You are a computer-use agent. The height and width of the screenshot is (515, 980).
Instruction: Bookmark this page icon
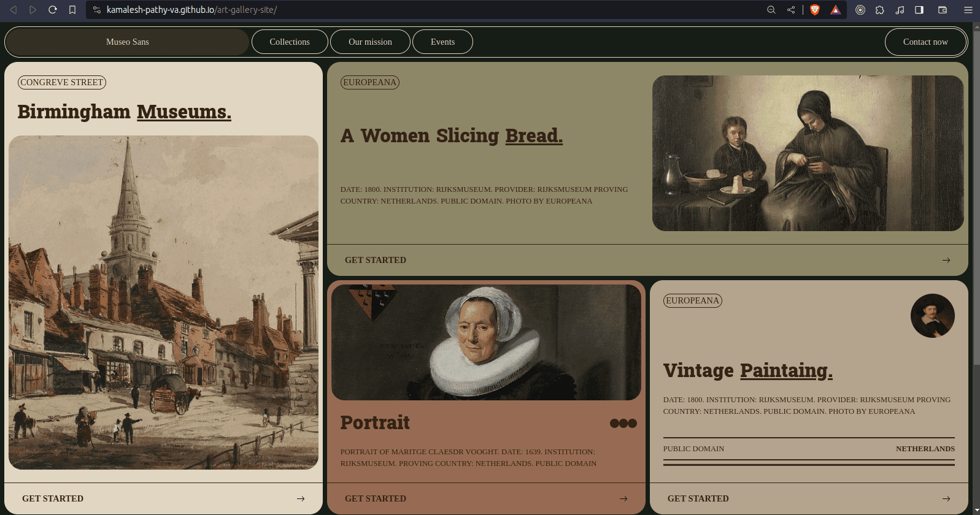click(x=72, y=10)
